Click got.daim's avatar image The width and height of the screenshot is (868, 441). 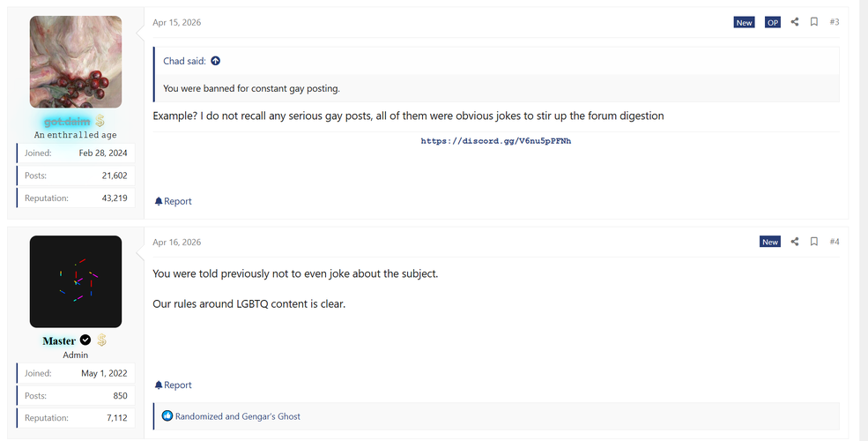click(76, 62)
